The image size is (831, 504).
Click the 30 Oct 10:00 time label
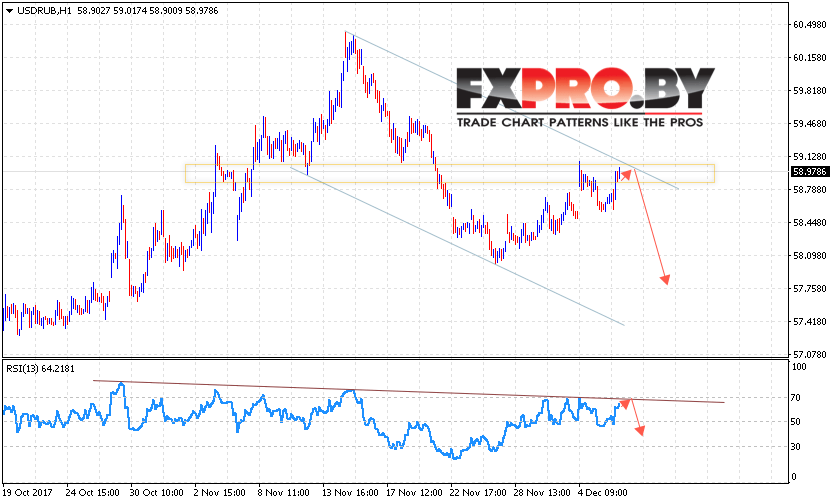point(156,493)
